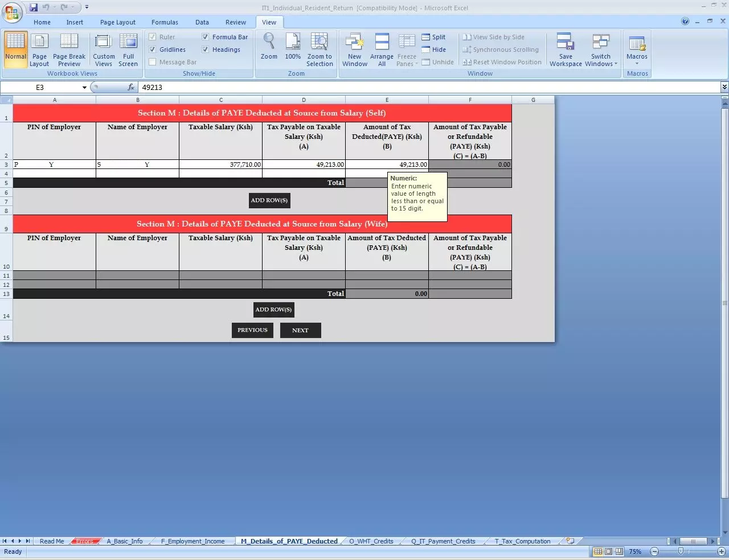The width and height of the screenshot is (729, 560).
Task: Click the PREVIOUS button
Action: 252,330
